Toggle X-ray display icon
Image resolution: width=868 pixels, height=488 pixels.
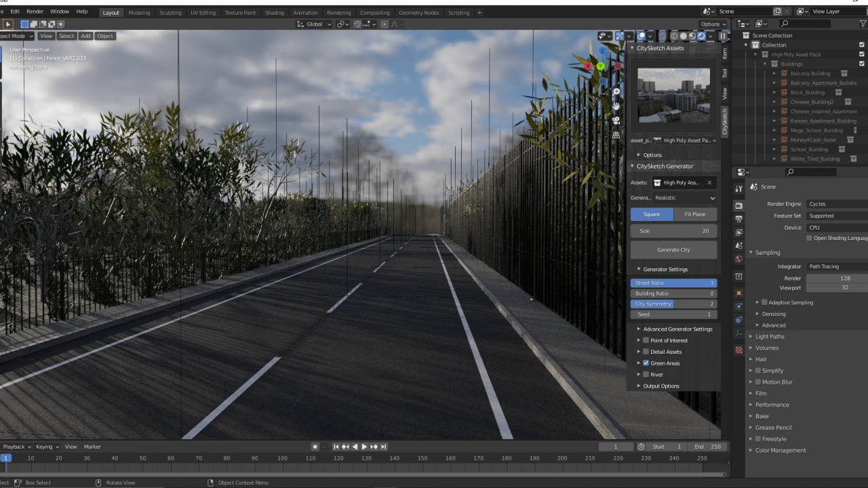click(x=663, y=36)
